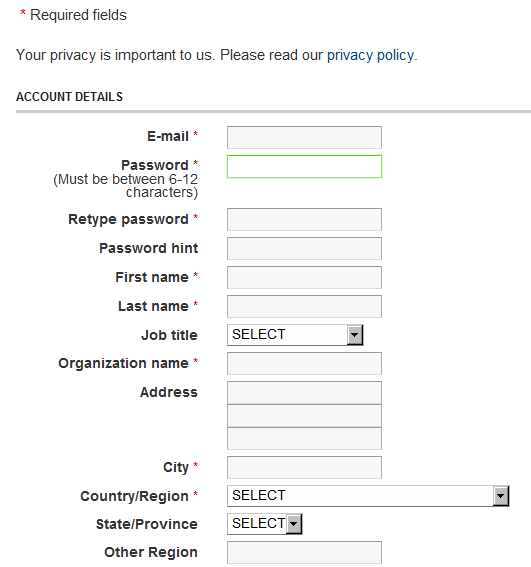This screenshot has height=567, width=531.
Task: Click the City input field
Action: 304,468
